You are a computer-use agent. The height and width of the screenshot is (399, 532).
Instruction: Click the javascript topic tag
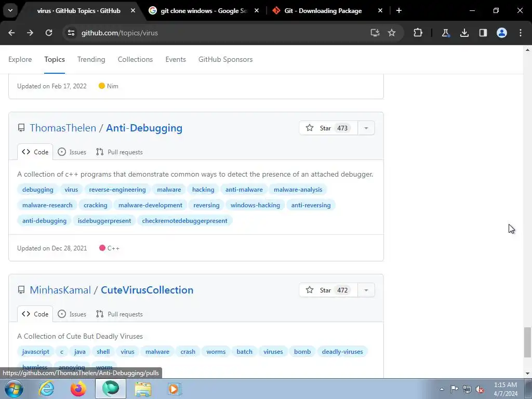pos(36,352)
